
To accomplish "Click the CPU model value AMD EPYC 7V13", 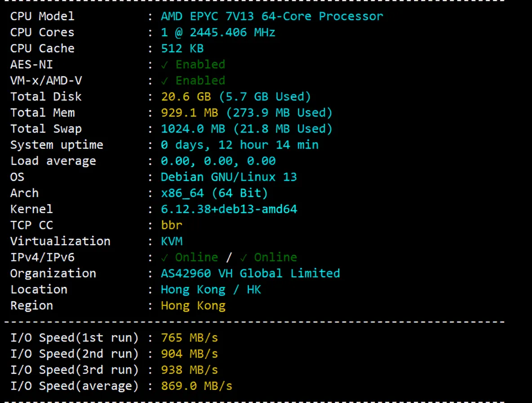I will tap(207, 16).
